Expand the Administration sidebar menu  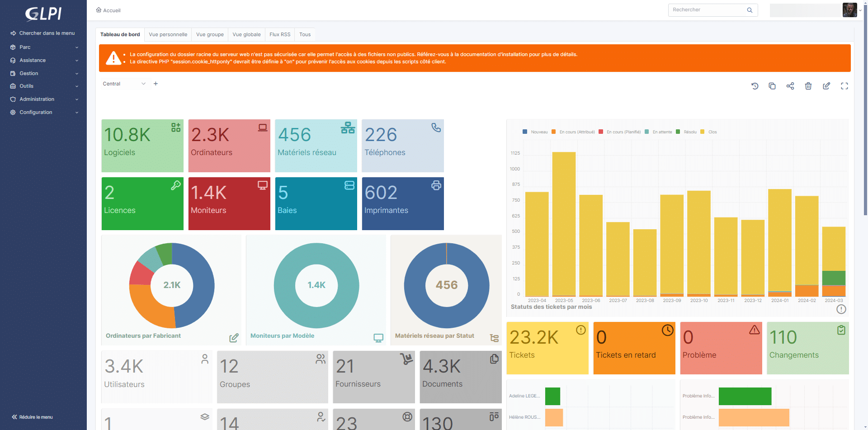point(44,99)
